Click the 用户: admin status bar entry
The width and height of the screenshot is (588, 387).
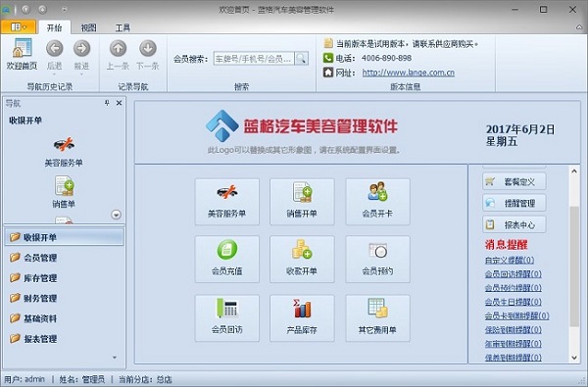coord(24,379)
